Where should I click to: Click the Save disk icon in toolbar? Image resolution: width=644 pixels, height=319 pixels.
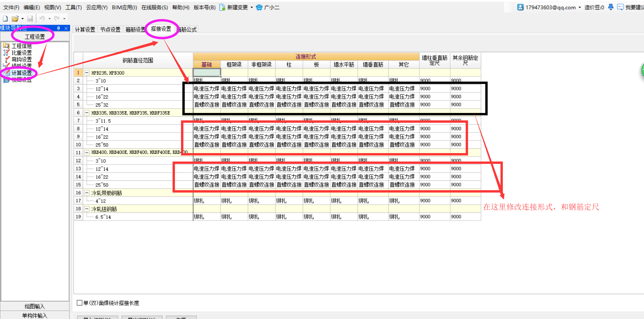(30, 19)
